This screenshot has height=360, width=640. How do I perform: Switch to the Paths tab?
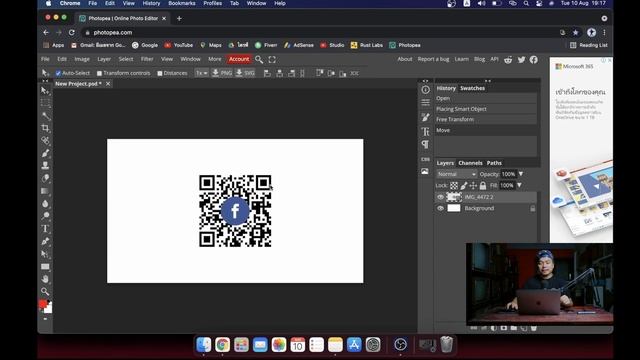point(494,163)
